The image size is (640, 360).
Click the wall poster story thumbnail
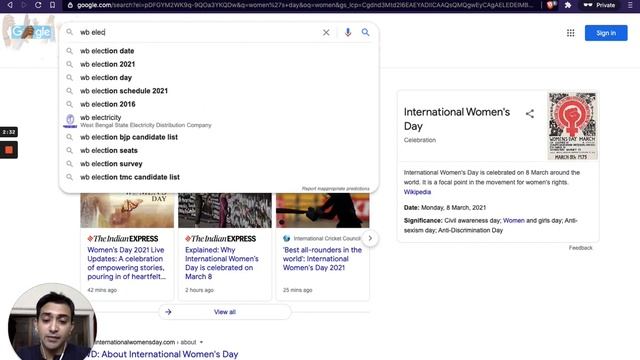tap(225, 210)
